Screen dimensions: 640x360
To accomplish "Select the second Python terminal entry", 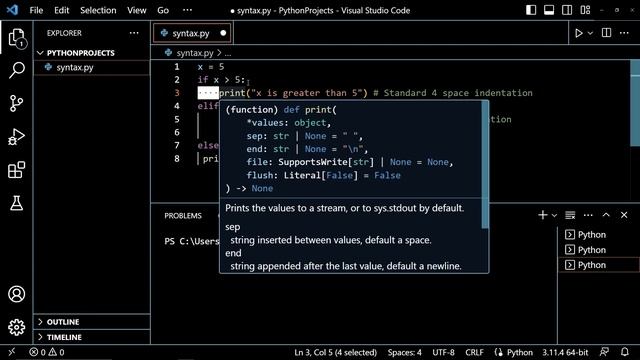I will pyautogui.click(x=598, y=250).
